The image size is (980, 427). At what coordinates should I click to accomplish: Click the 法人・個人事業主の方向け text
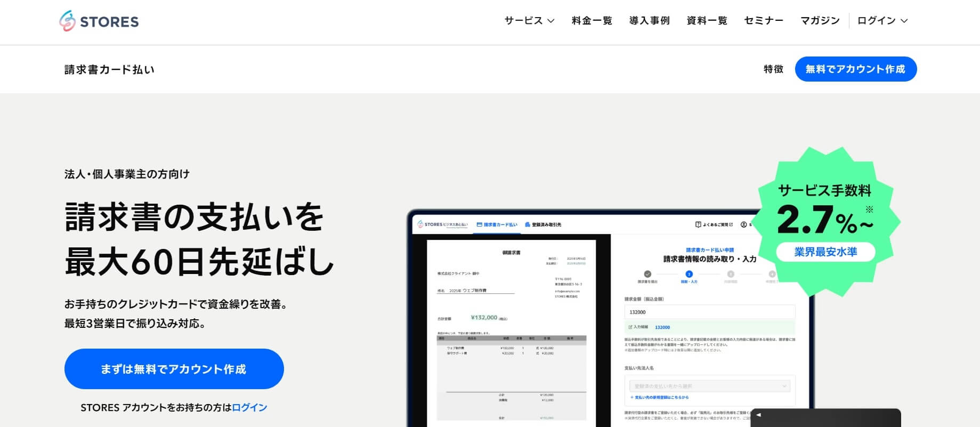click(127, 174)
